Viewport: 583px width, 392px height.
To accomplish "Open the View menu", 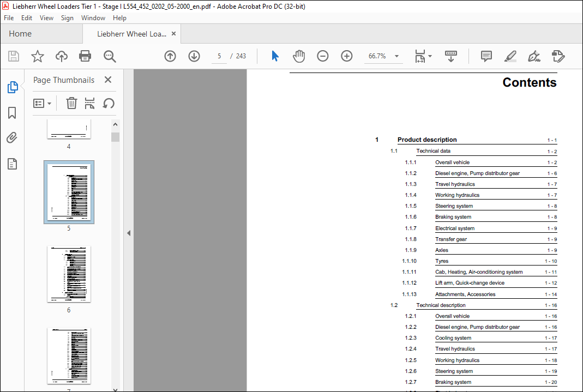I will pos(46,18).
